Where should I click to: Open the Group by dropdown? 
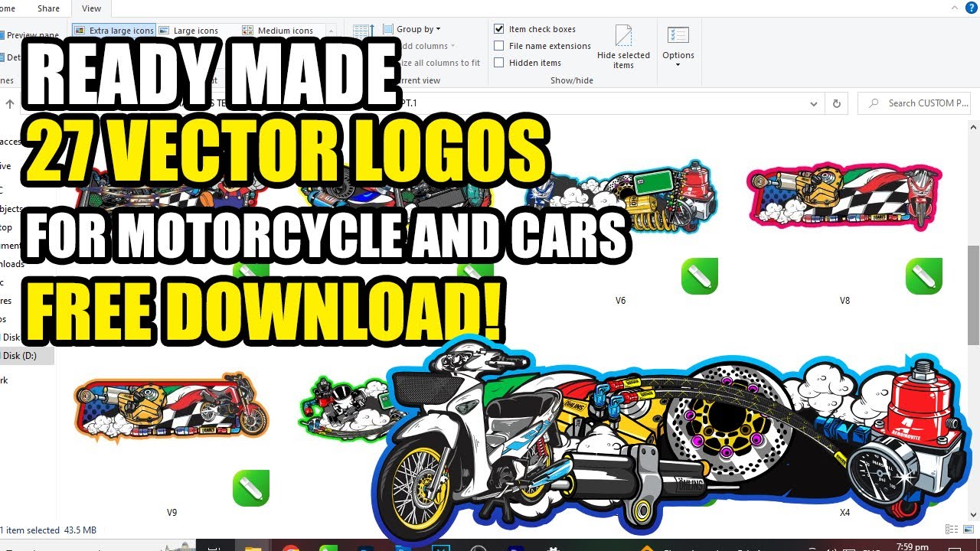(412, 29)
